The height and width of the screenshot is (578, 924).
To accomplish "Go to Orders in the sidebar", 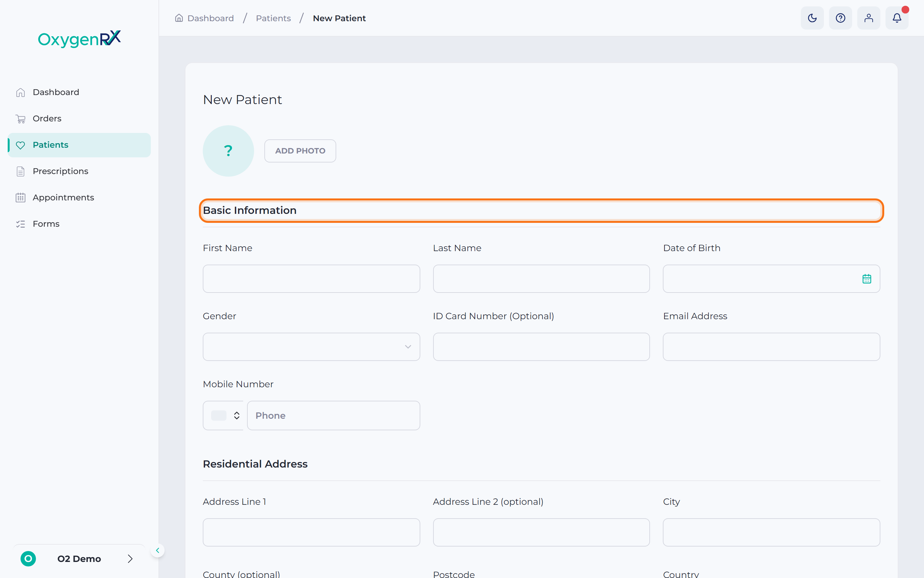I will (79, 118).
